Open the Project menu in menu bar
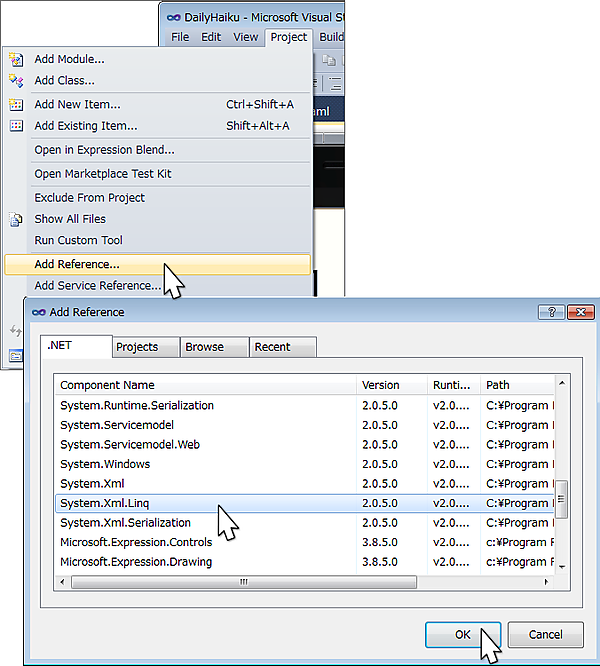 pyautogui.click(x=289, y=37)
